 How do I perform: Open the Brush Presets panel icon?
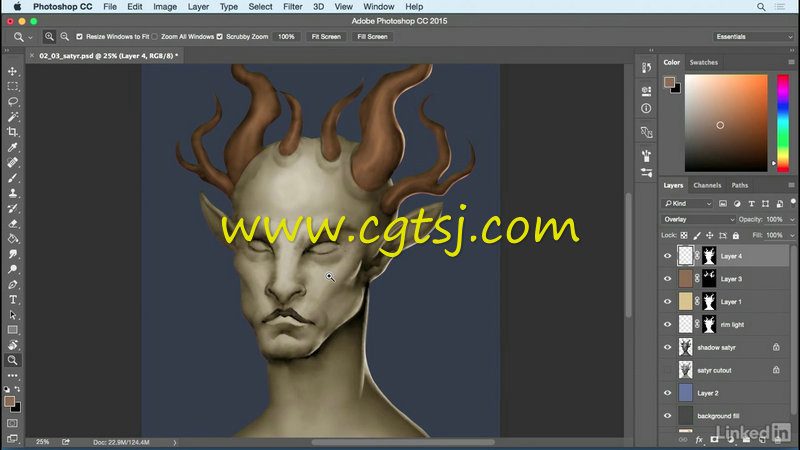pos(646,172)
